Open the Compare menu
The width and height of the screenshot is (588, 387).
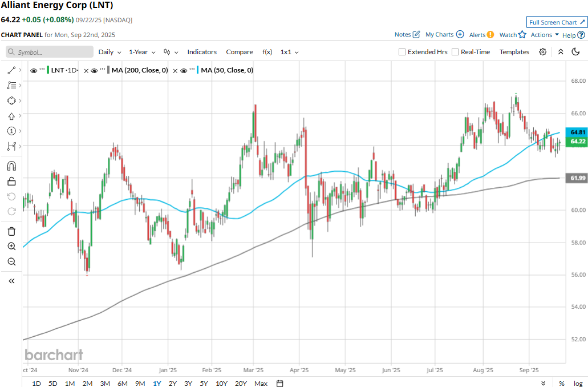[240, 52]
